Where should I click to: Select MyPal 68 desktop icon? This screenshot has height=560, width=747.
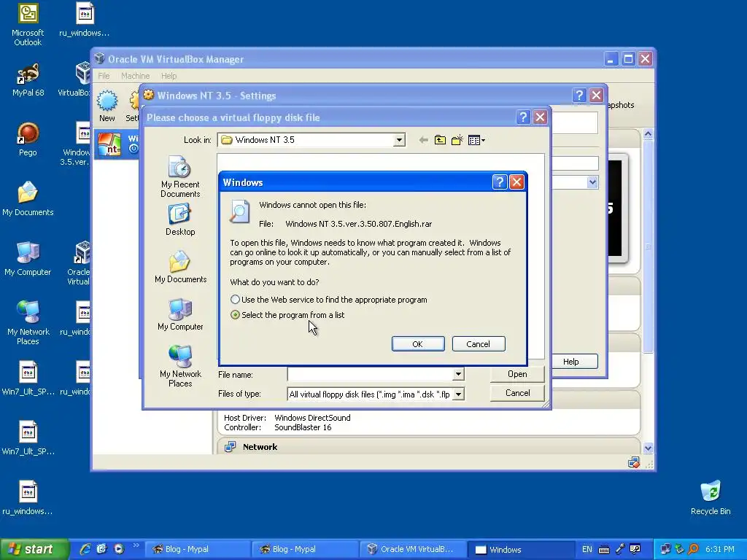coord(28,80)
